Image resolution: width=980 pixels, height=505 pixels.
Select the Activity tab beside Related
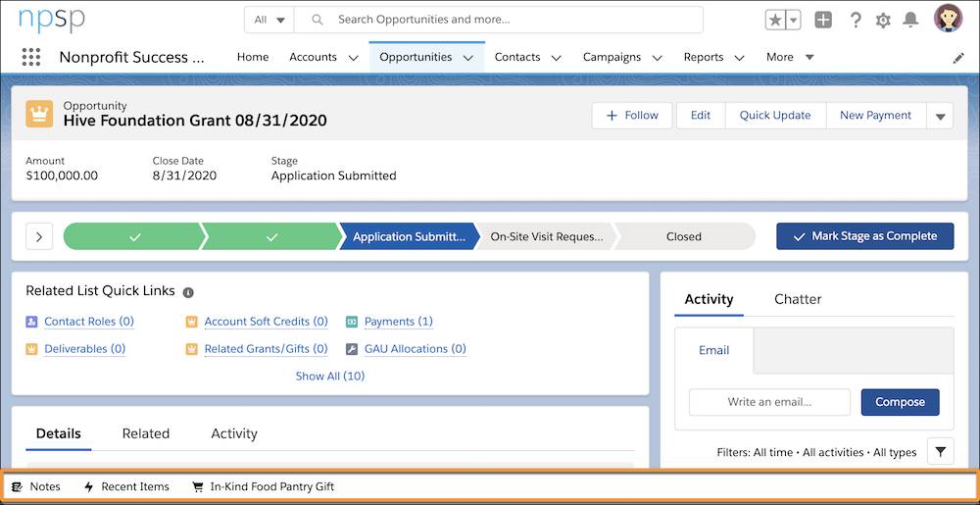(234, 433)
